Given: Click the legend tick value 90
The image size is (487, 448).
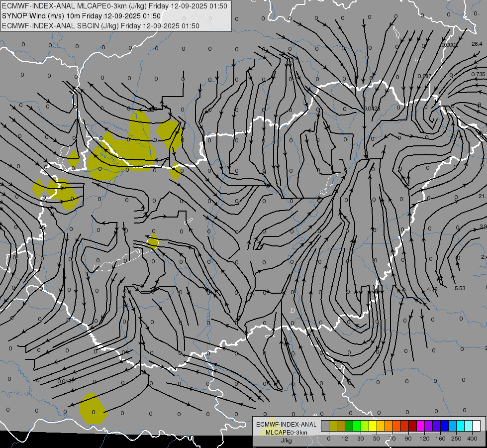Looking at the screenshot, I should point(408,439).
